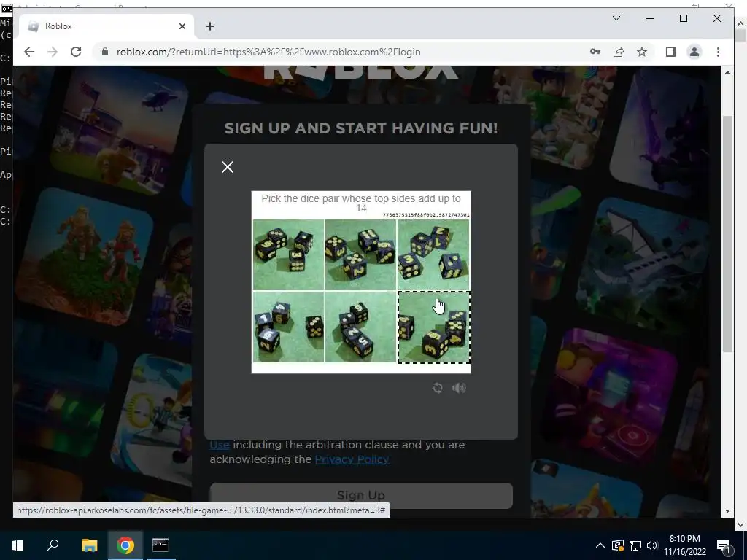Click the Roblox page vertical scrollbar thumb

point(727,233)
